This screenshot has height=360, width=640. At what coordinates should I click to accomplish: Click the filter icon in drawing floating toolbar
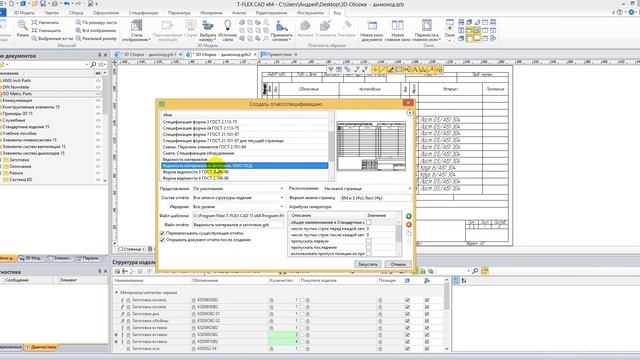click(x=331, y=70)
